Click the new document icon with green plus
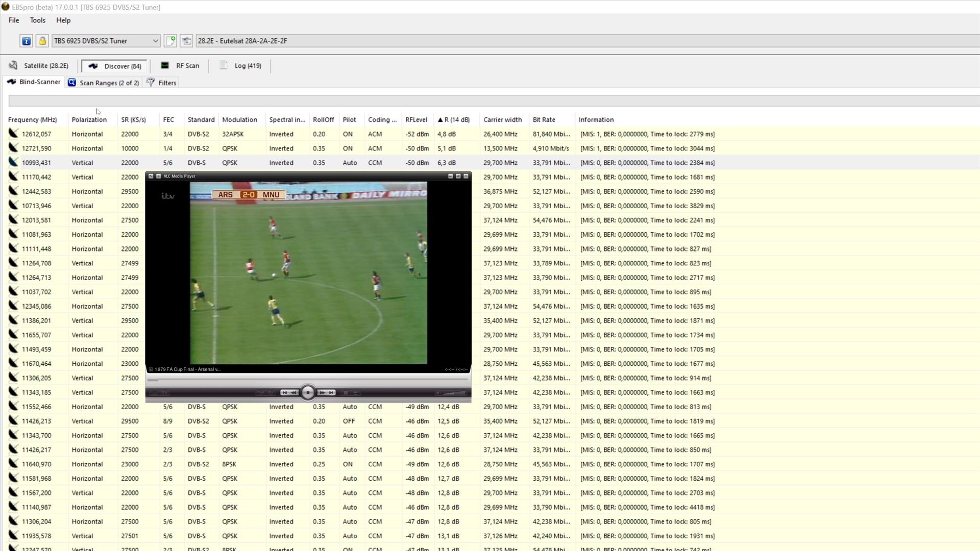This screenshot has width=980, height=551. (170, 41)
